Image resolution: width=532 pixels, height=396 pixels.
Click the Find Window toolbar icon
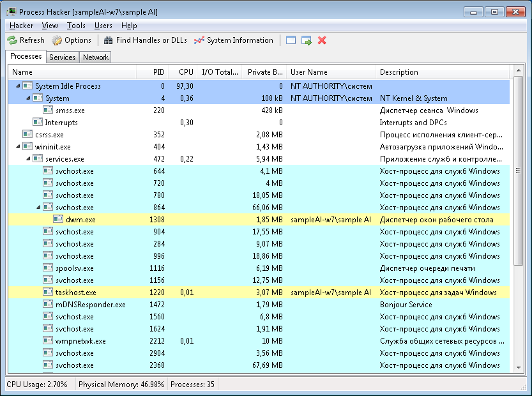tap(291, 40)
